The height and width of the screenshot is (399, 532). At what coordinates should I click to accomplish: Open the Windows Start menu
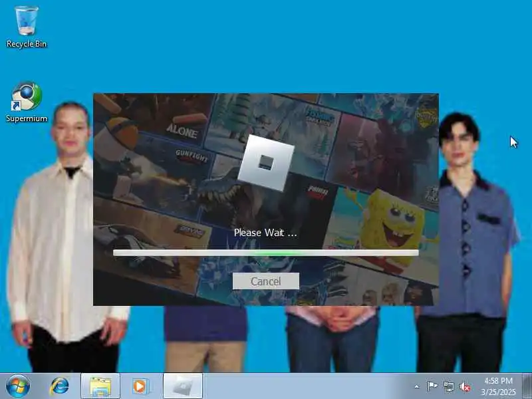pyautogui.click(x=18, y=386)
